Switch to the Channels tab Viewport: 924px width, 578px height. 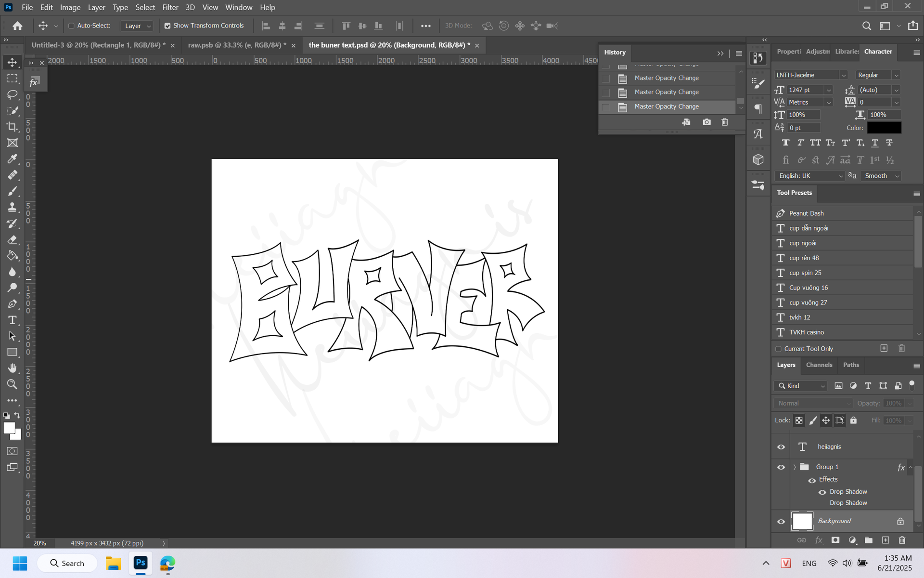click(819, 365)
